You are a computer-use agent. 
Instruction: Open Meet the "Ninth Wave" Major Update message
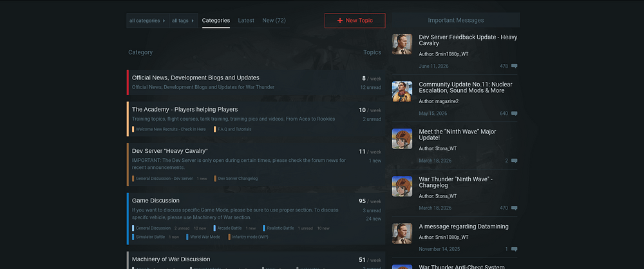click(457, 134)
